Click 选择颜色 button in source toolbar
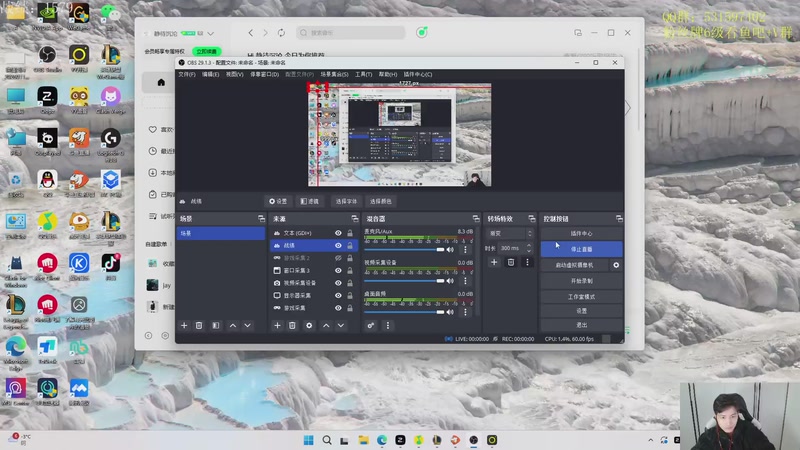 [381, 202]
